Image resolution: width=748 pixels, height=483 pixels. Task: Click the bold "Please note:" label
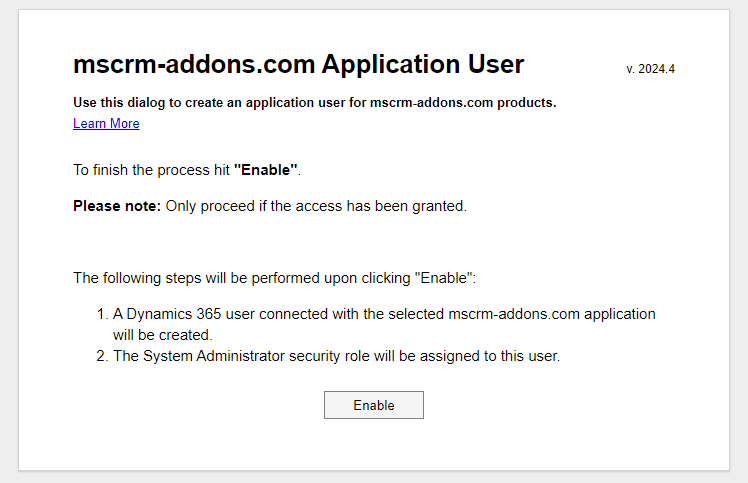pyautogui.click(x=117, y=206)
